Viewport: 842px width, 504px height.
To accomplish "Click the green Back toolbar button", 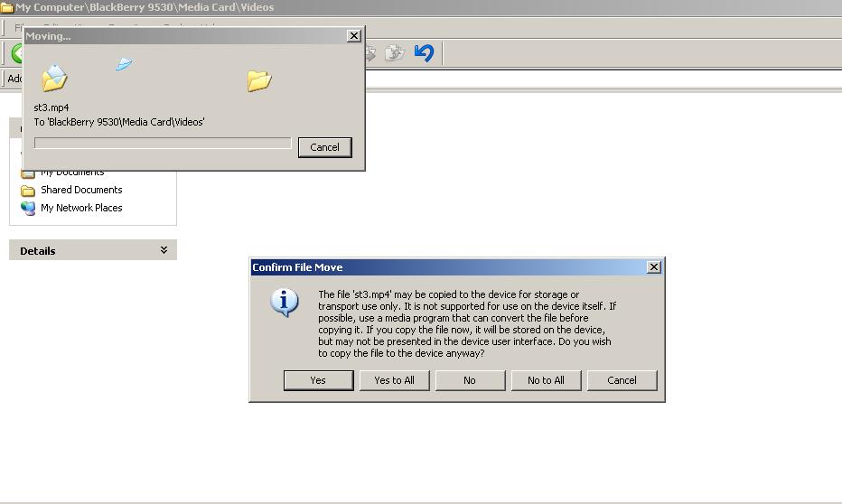I will point(17,53).
